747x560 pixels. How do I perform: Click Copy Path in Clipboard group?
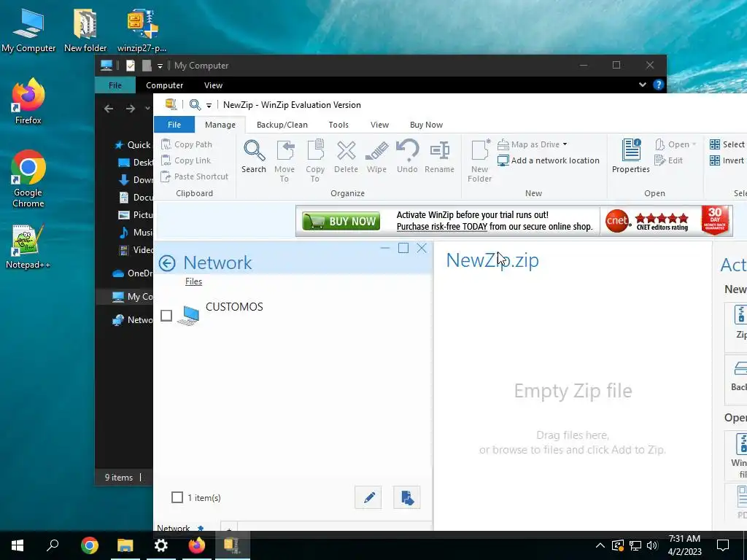(187, 144)
